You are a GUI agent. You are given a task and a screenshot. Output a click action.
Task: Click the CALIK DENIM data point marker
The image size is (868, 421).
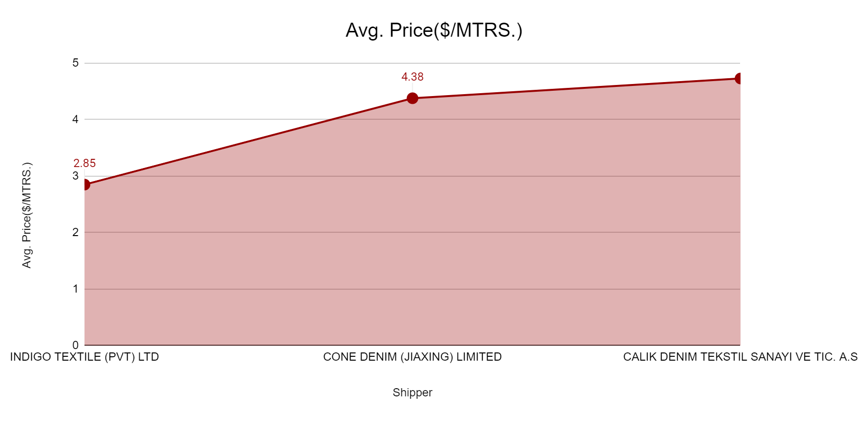click(739, 79)
